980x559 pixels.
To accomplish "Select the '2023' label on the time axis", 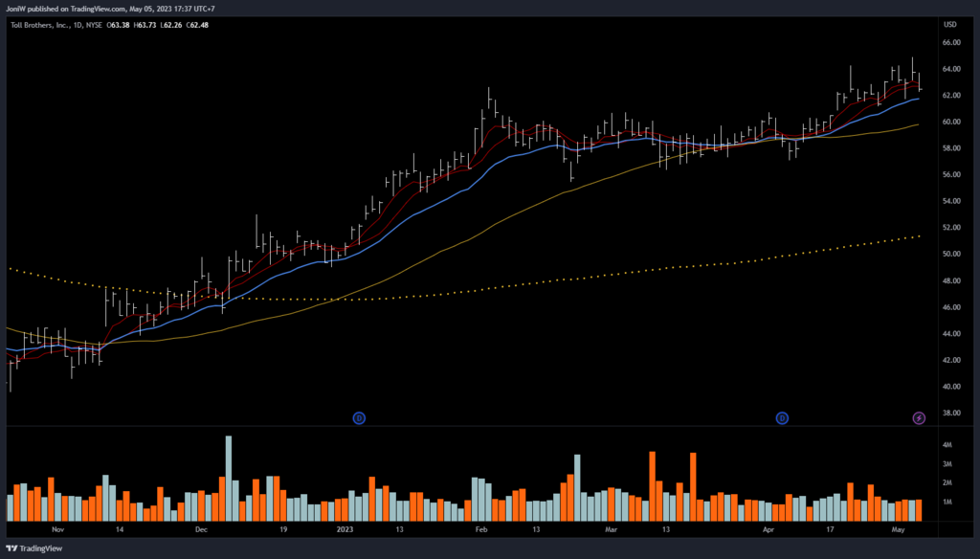I will (x=343, y=528).
